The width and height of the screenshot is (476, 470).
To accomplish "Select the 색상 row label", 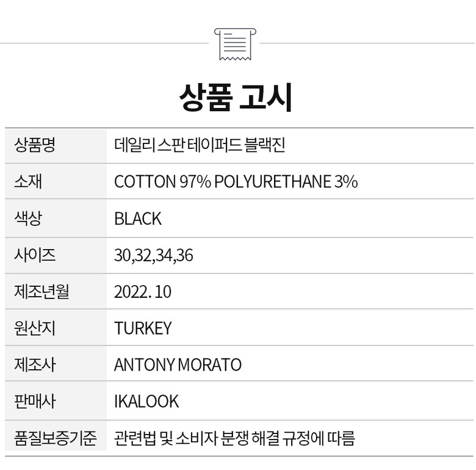I will [27, 219].
